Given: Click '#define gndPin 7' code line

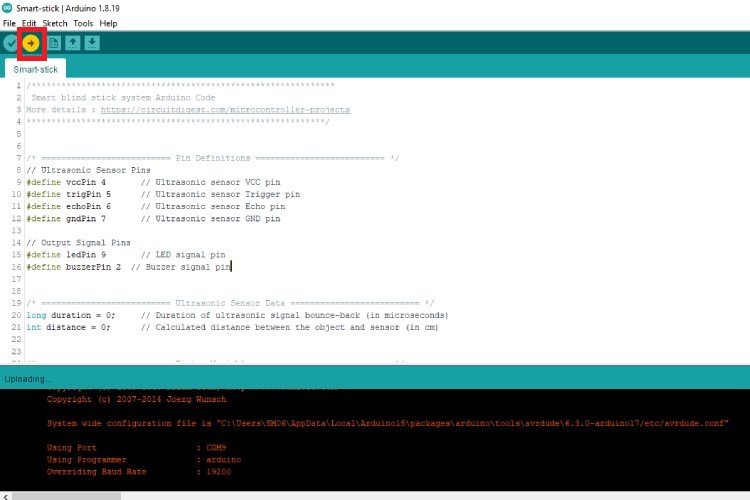Looking at the screenshot, I should (66, 219).
